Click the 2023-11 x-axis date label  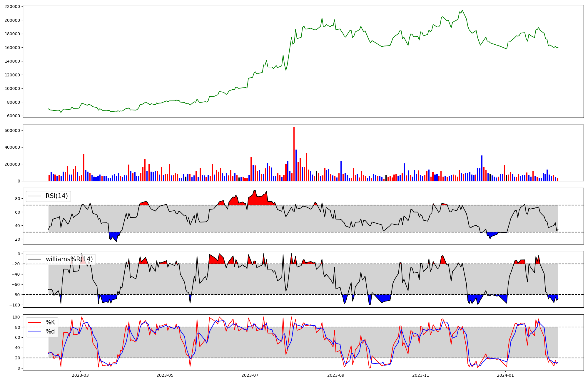click(x=421, y=375)
